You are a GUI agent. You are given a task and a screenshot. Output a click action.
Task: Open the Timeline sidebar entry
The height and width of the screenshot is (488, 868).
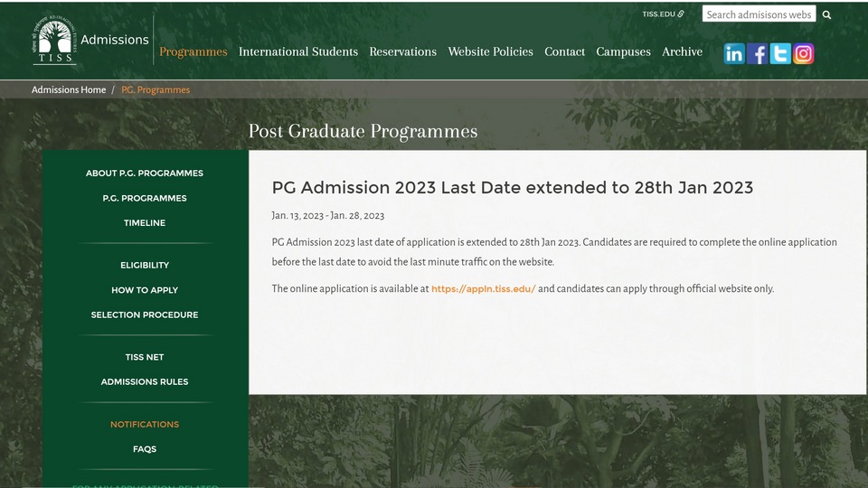click(x=145, y=223)
